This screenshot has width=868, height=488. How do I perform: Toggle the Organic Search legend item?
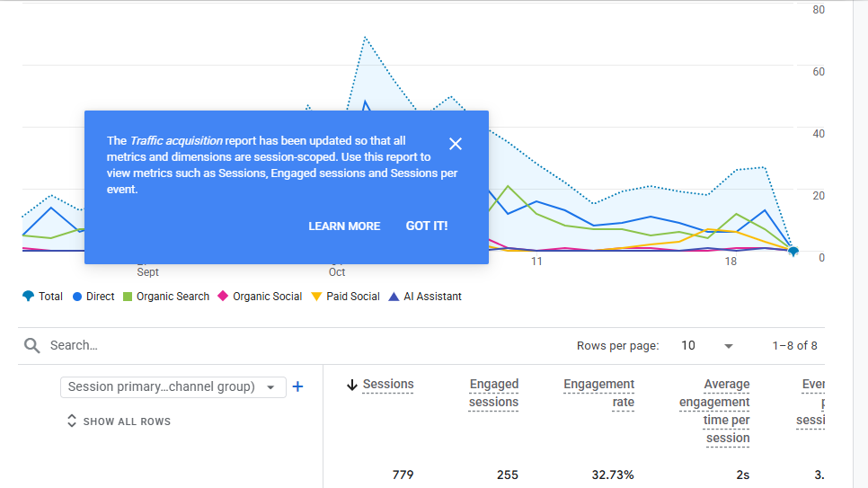click(166, 297)
